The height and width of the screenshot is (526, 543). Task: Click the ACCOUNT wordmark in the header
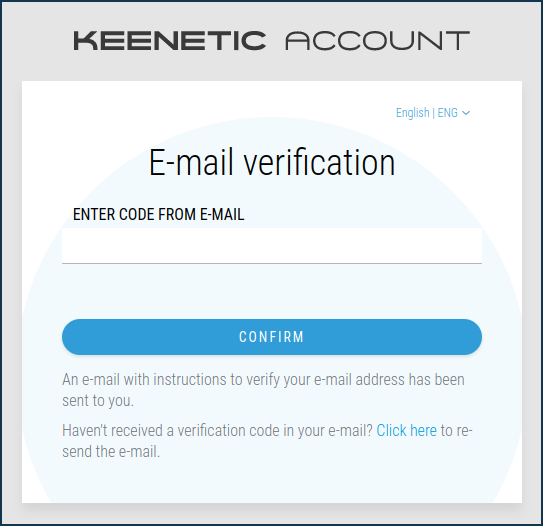click(377, 41)
